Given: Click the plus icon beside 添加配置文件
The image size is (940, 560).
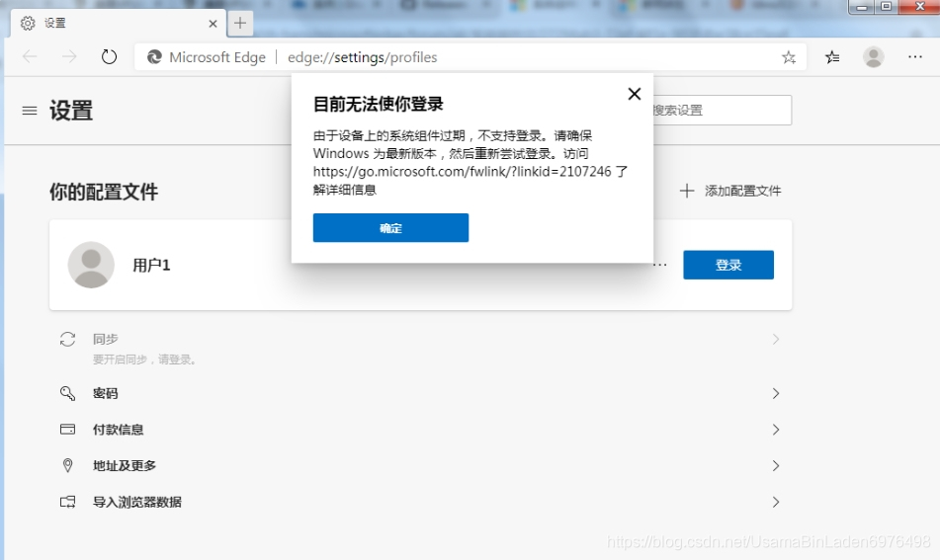Looking at the screenshot, I should 687,191.
